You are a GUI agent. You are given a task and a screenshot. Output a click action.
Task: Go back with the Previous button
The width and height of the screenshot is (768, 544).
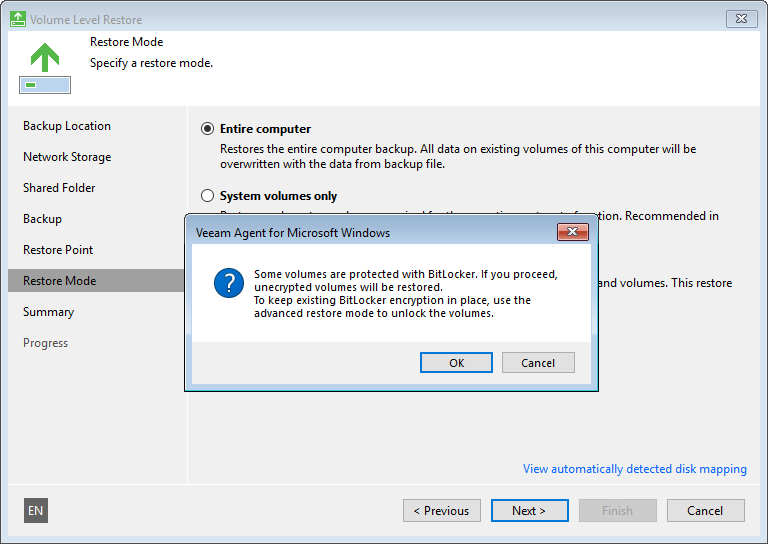point(442,511)
